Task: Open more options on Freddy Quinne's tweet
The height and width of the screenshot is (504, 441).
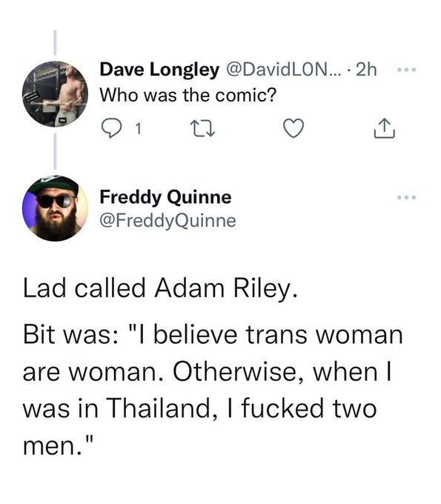Action: (x=407, y=197)
